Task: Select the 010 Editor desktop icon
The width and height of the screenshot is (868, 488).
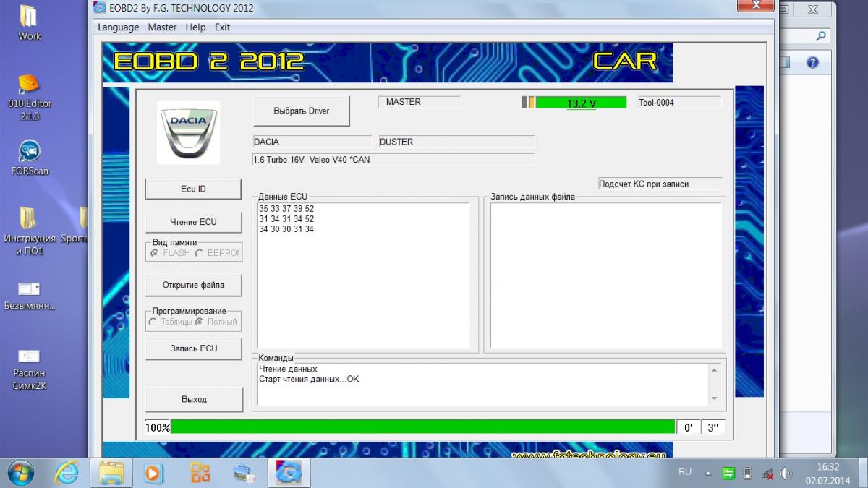Action: pyautogui.click(x=30, y=97)
